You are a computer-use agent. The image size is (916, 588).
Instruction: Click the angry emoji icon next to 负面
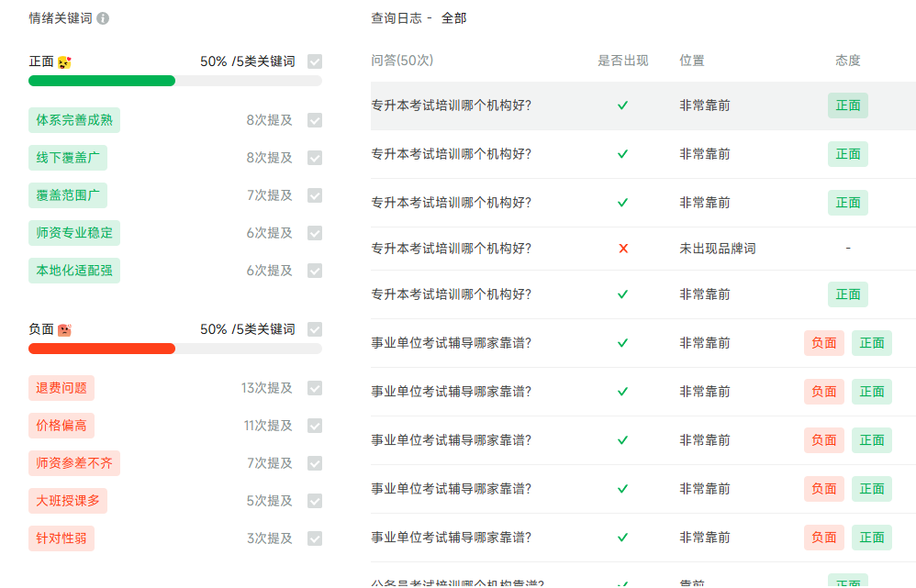[x=64, y=330]
